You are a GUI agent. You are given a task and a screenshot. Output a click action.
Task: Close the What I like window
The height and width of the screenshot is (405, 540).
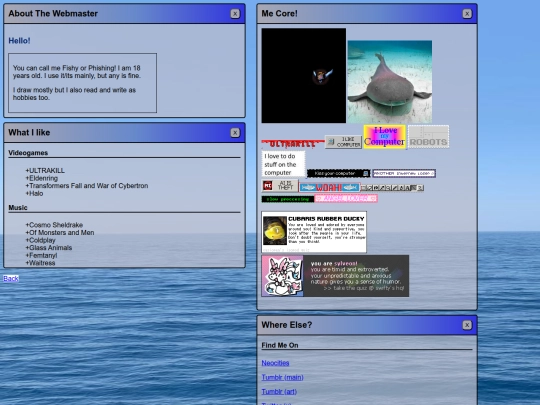pyautogui.click(x=235, y=133)
